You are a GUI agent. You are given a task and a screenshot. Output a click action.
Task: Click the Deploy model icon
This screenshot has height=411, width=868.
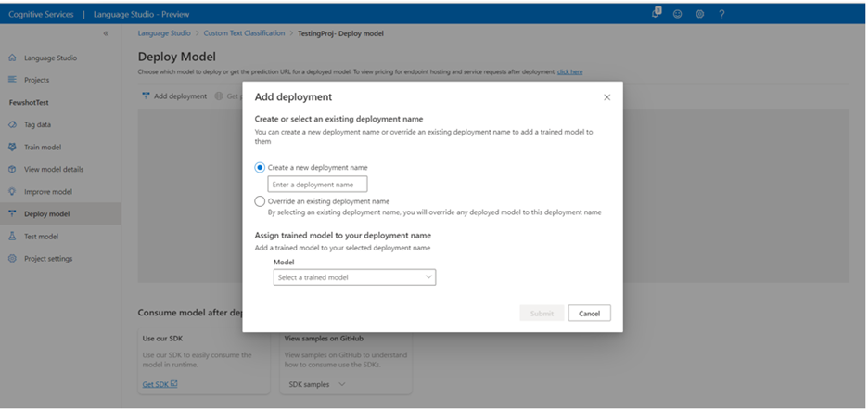(x=12, y=213)
